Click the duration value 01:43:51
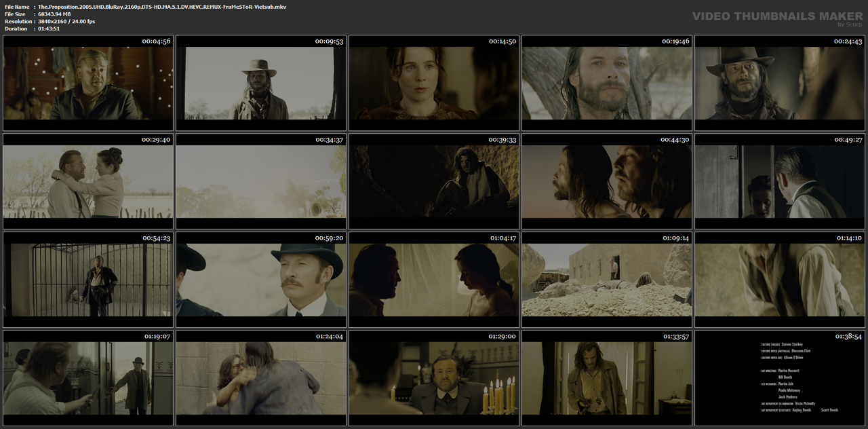The width and height of the screenshot is (868, 429). click(x=49, y=29)
